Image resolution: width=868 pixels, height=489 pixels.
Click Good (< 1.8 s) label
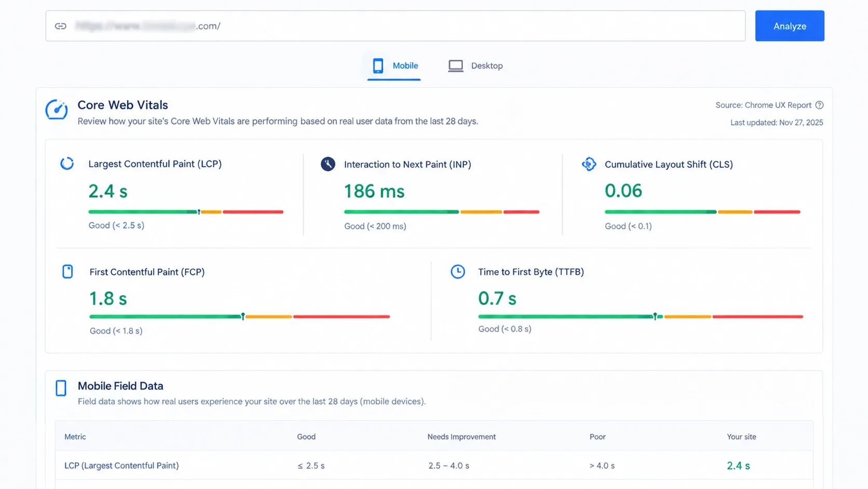(x=116, y=331)
